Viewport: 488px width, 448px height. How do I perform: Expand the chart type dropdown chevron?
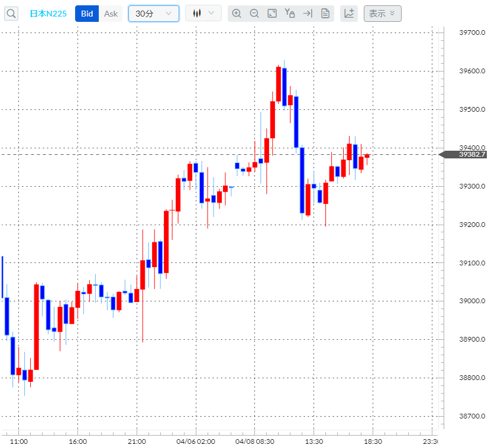pyautogui.click(x=211, y=13)
